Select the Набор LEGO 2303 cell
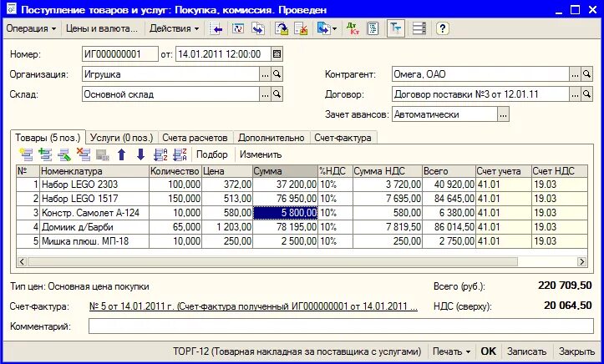 pyautogui.click(x=94, y=185)
